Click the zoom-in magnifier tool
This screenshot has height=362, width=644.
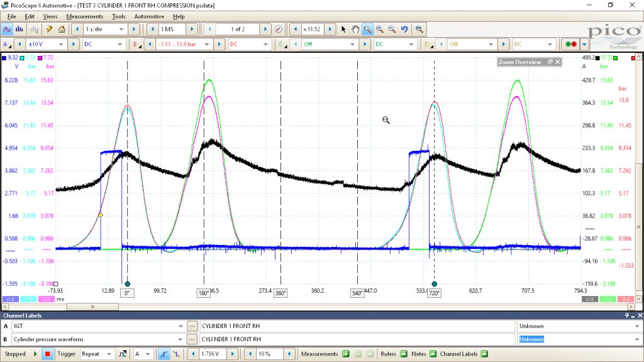380,29
